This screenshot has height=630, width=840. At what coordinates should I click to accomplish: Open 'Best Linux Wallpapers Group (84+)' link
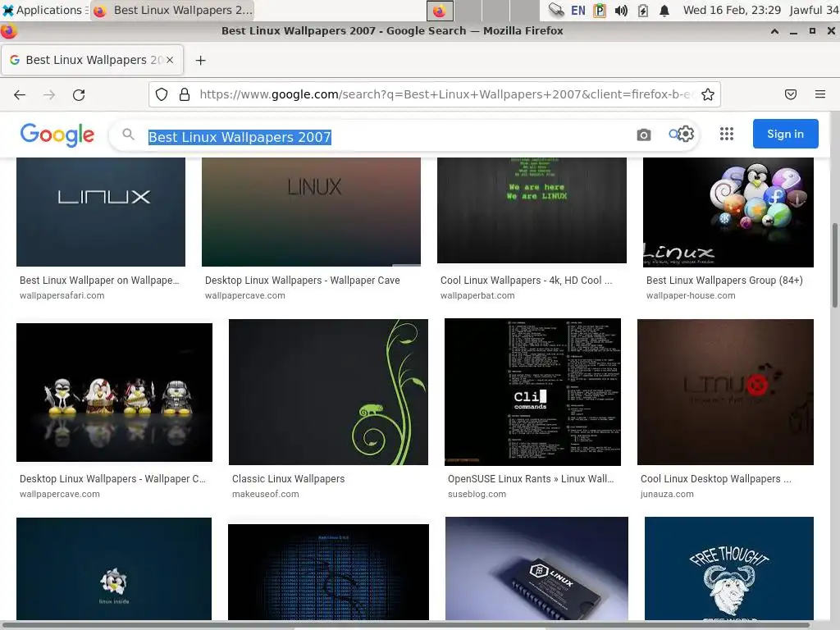(x=724, y=281)
